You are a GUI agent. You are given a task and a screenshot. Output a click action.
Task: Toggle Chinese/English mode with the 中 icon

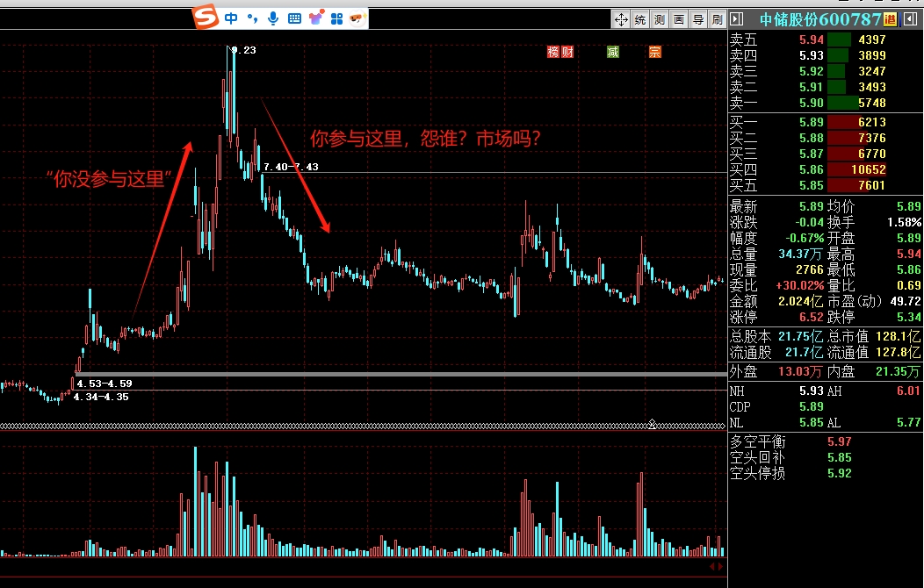231,18
